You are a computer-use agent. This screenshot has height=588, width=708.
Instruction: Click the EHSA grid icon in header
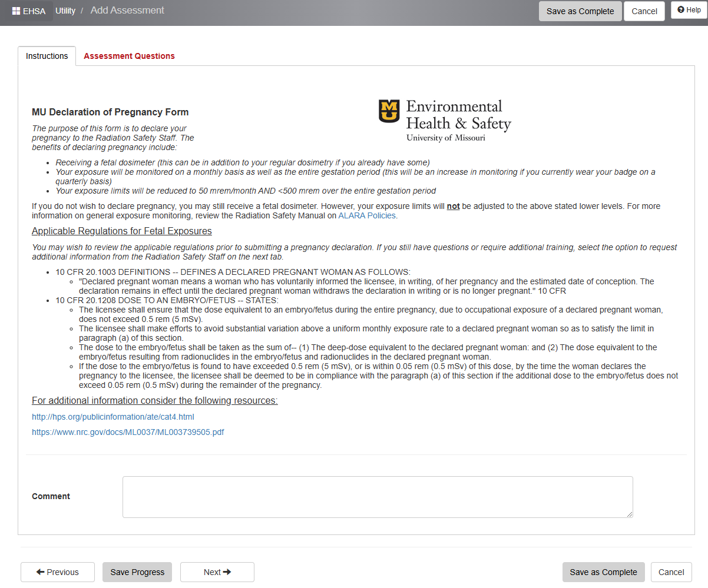tap(16, 11)
